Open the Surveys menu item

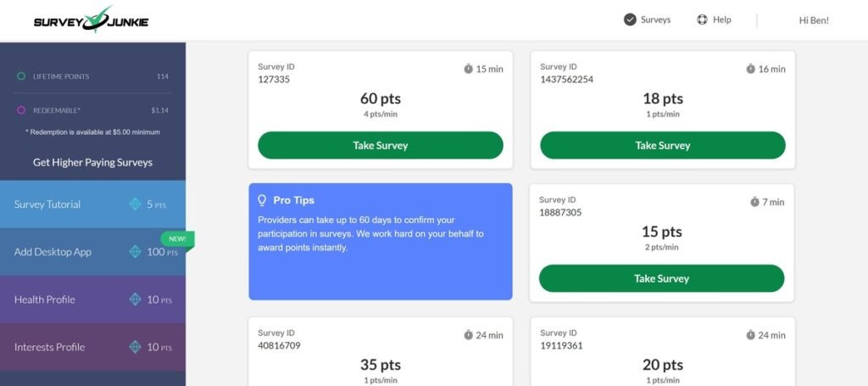(655, 20)
